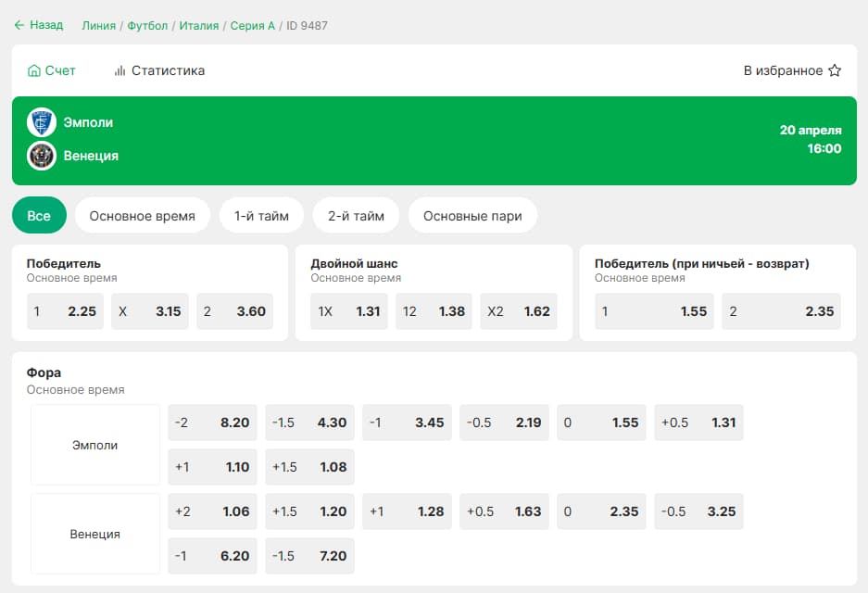Click the 20 апреля match date
The width and height of the screenshot is (868, 593).
pyautogui.click(x=811, y=130)
